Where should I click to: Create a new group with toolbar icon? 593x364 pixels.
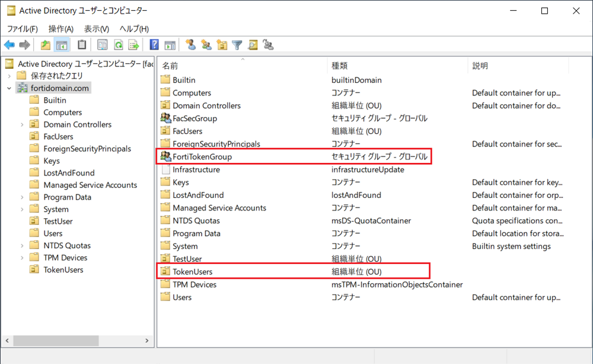[x=206, y=45]
